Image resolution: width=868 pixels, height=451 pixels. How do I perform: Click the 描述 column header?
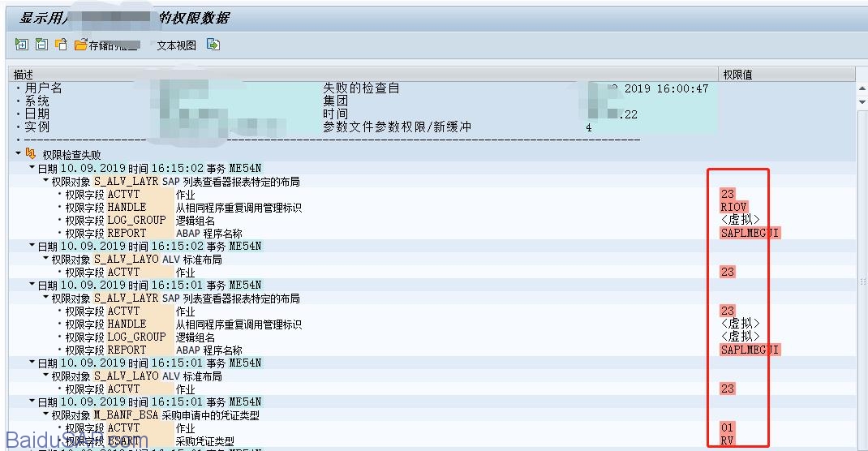[x=363, y=74]
